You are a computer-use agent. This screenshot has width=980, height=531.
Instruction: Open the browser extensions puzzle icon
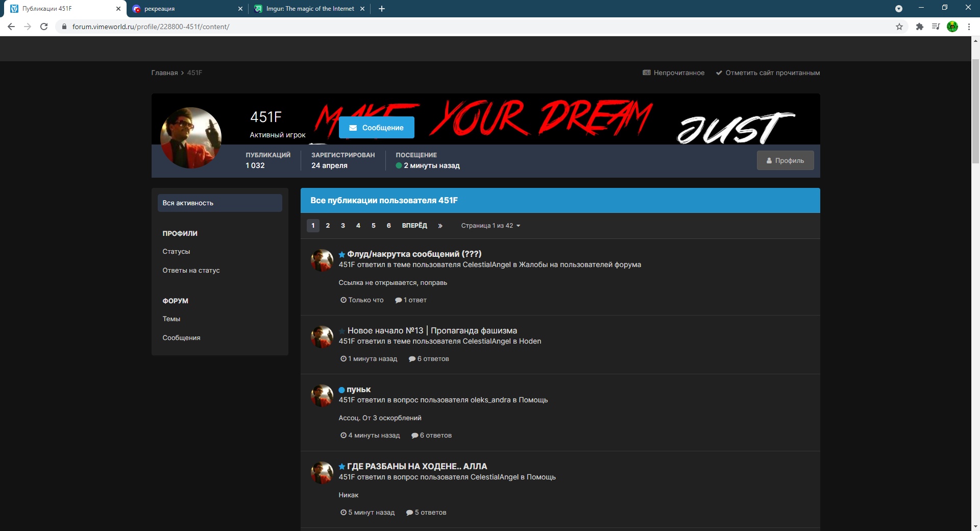(920, 27)
